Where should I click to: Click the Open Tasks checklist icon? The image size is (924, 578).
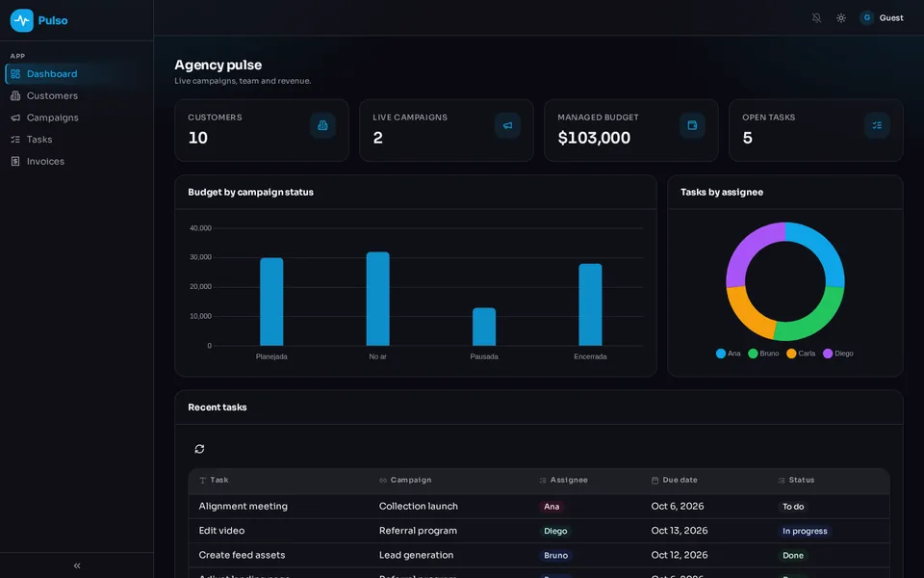[877, 125]
